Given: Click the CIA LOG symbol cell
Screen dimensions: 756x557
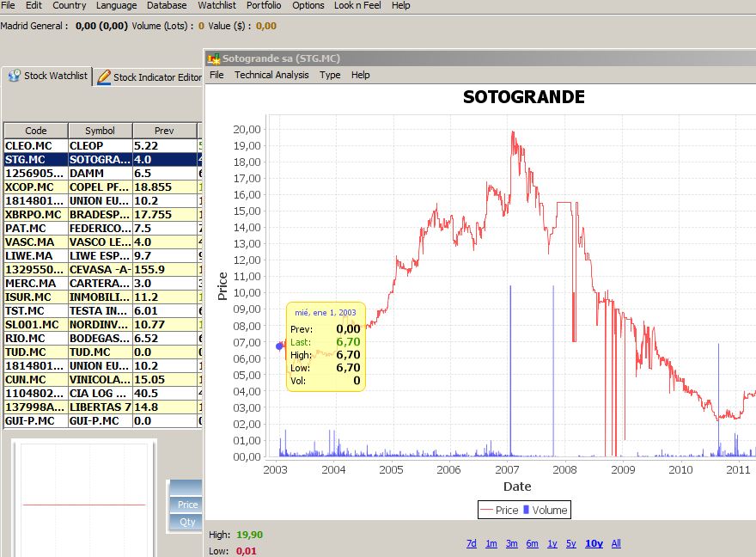Looking at the screenshot, I should [x=100, y=394].
